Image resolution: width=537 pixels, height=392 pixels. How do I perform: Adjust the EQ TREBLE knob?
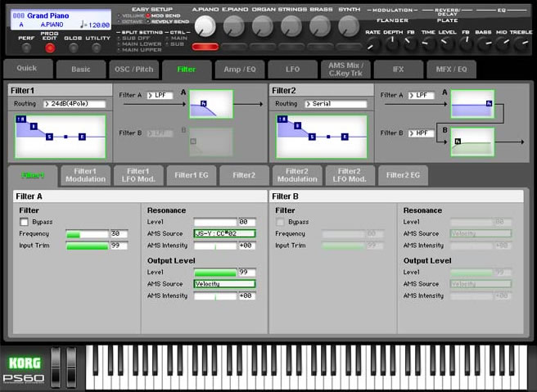click(521, 44)
